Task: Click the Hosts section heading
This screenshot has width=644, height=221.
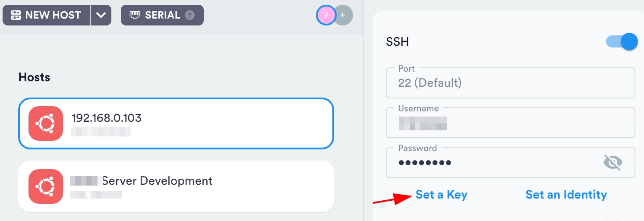Action: 34,77
